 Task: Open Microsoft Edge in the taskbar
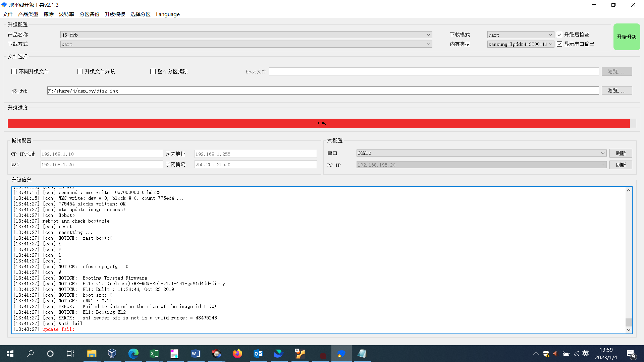[133, 354]
